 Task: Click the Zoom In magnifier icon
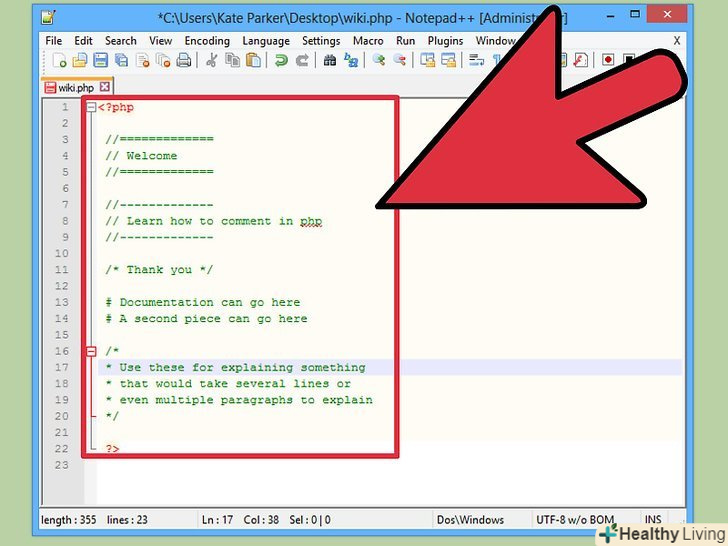coord(379,61)
